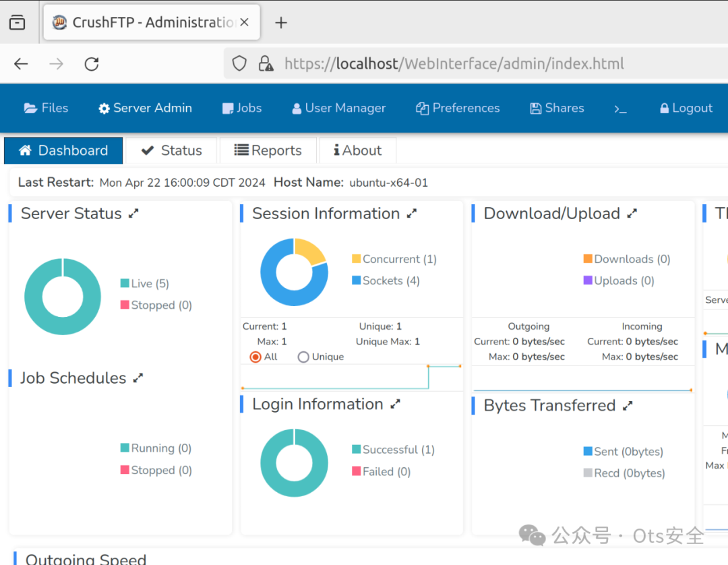
Task: Toggle the Recd (0bytes) legend swatch
Action: 588,473
